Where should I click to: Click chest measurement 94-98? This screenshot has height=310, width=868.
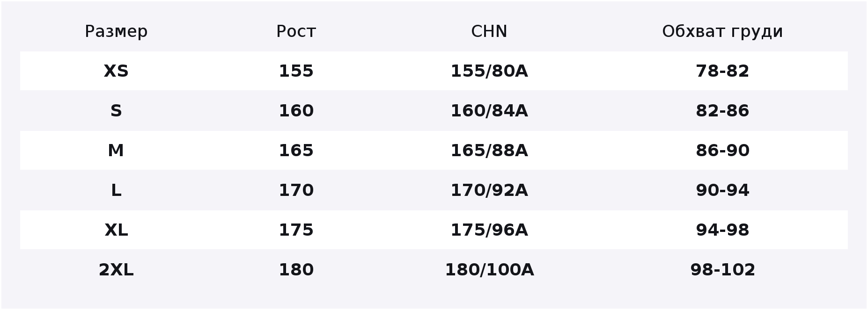tap(722, 230)
